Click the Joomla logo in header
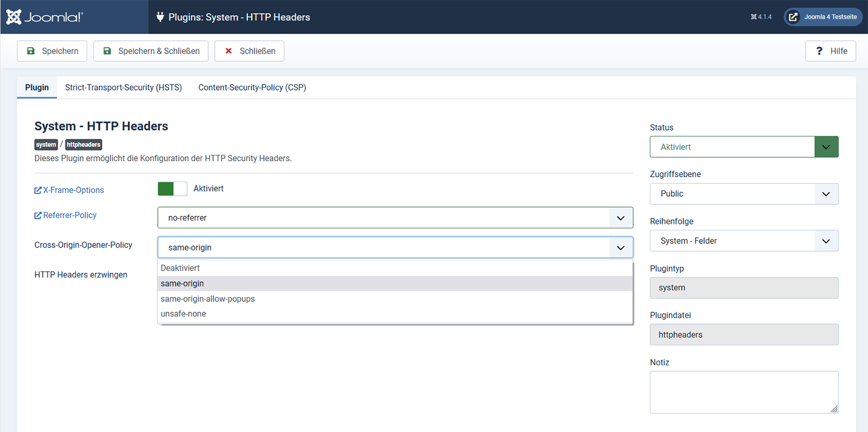Viewport: 868px width, 432px height. [44, 17]
